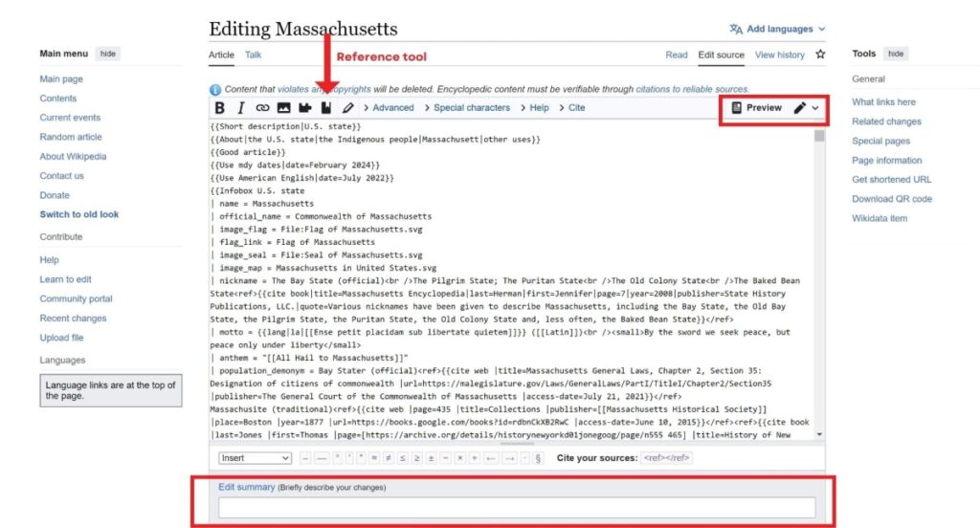
Task: Open the Read tab
Action: pos(677,55)
